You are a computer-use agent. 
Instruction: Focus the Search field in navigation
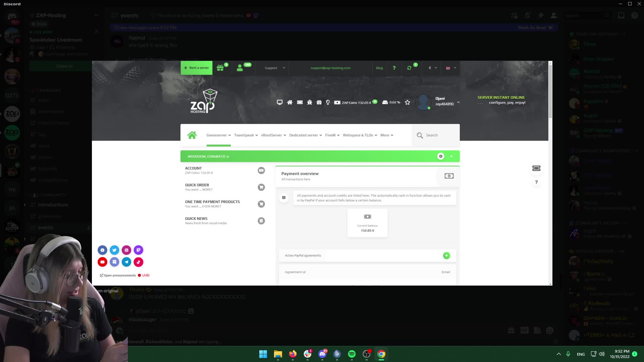[x=436, y=135]
